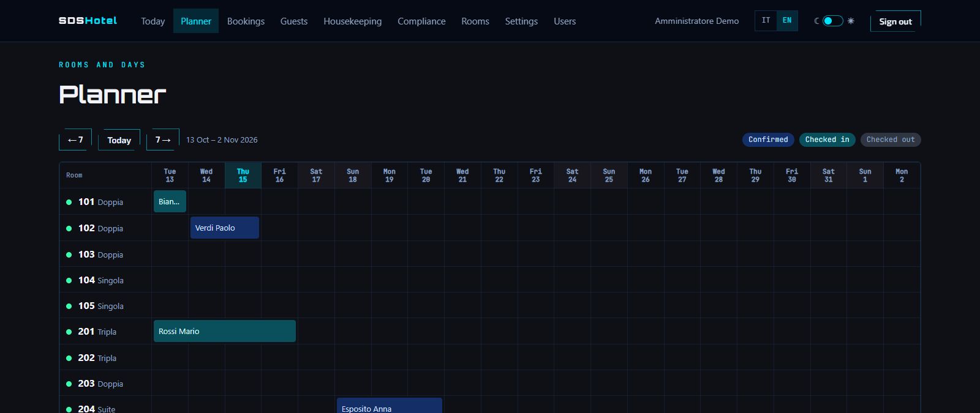Screen dimensions: 980x413
Task: Go to the Users section
Action: pos(565,21)
